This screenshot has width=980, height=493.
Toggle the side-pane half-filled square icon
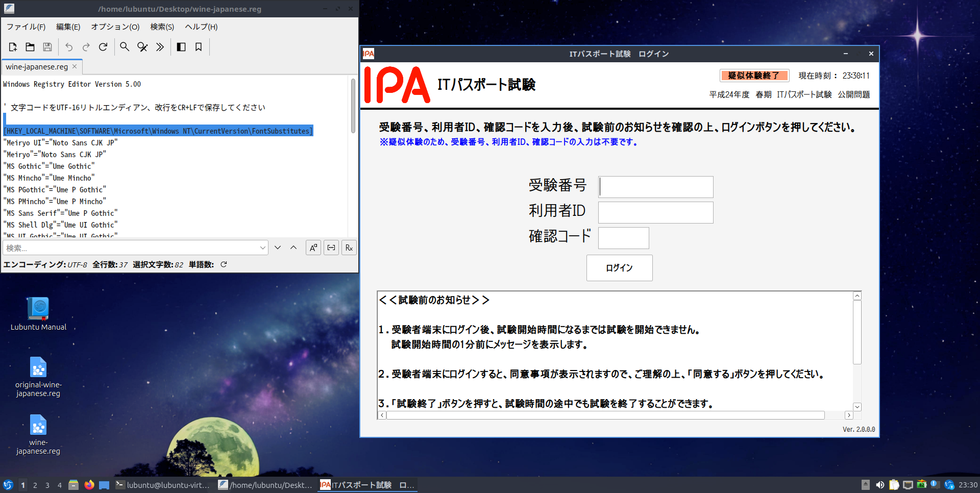tap(181, 47)
